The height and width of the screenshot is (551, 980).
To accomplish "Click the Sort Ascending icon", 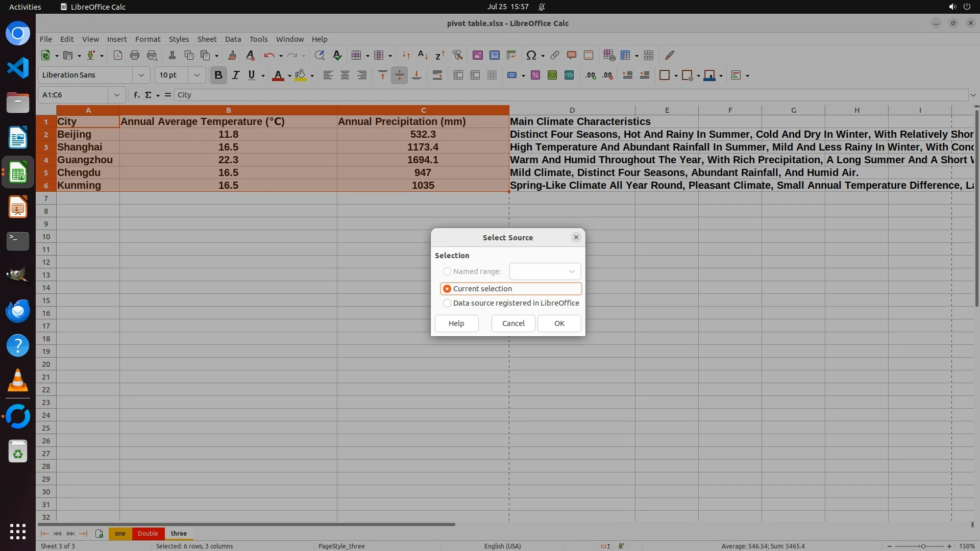I will coord(423,55).
